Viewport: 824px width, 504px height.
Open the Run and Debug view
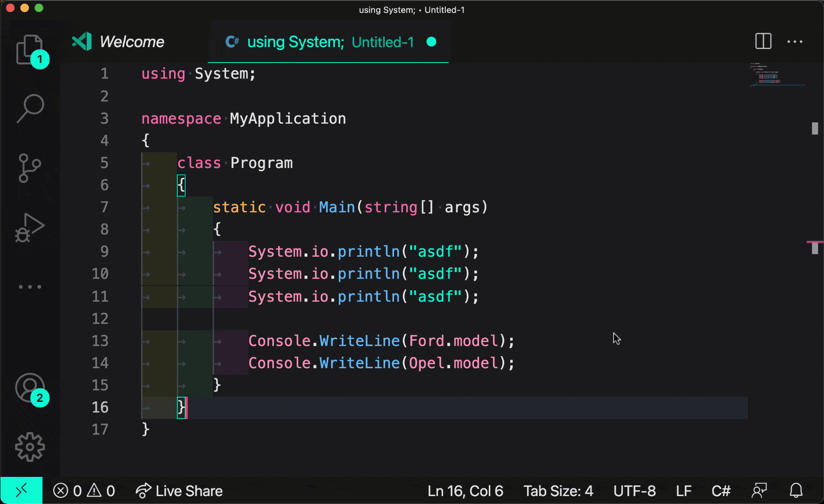(29, 227)
